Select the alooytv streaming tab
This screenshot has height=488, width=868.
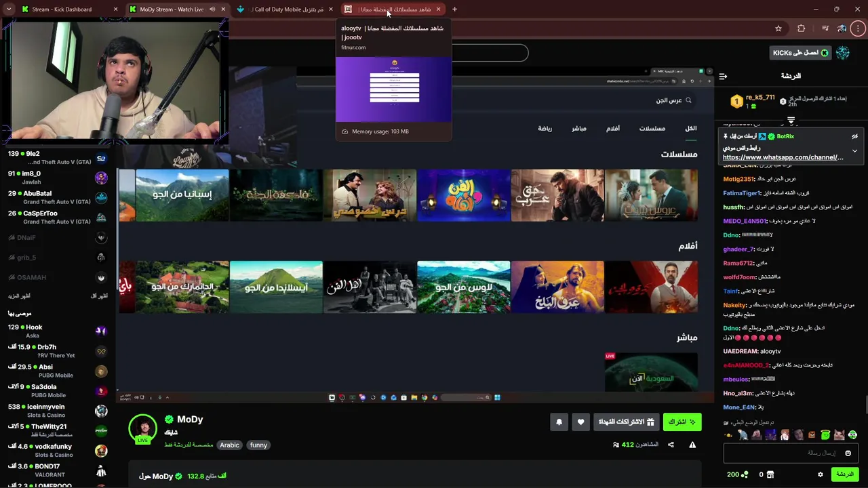pyautogui.click(x=392, y=9)
